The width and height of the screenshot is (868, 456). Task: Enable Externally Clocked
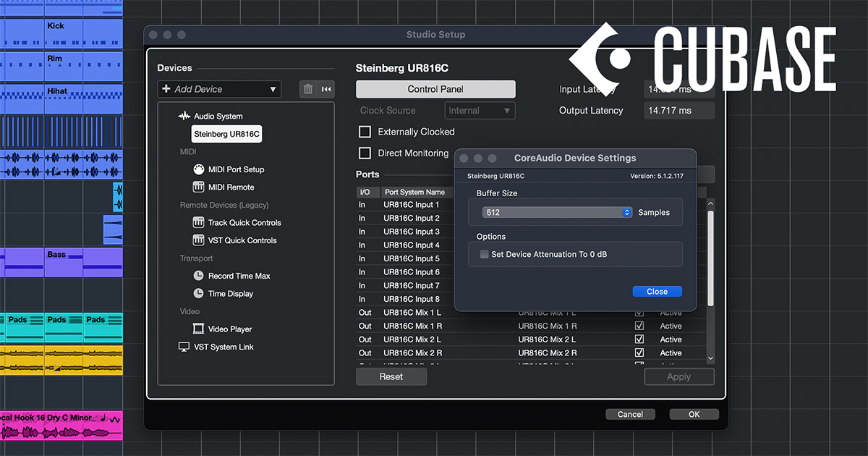coord(365,132)
